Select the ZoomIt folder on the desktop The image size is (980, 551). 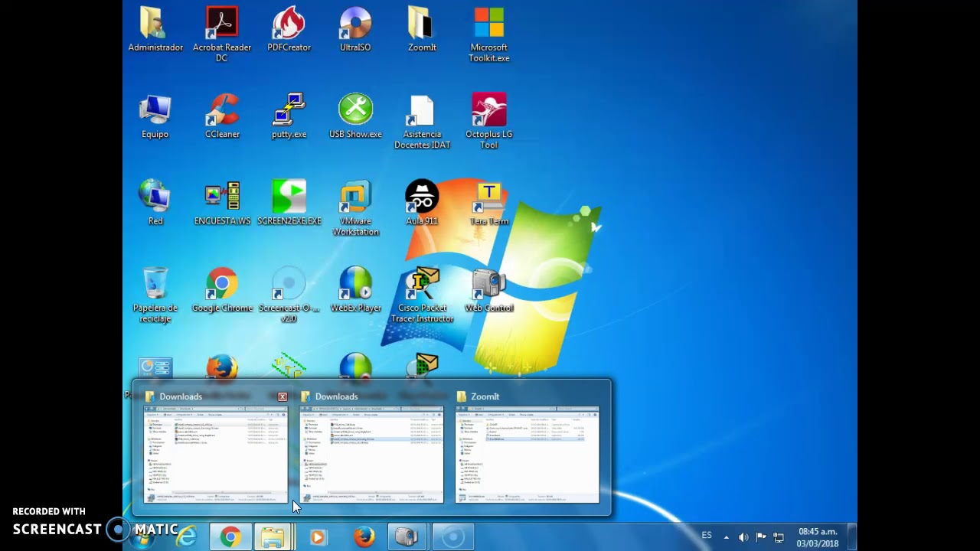click(422, 30)
